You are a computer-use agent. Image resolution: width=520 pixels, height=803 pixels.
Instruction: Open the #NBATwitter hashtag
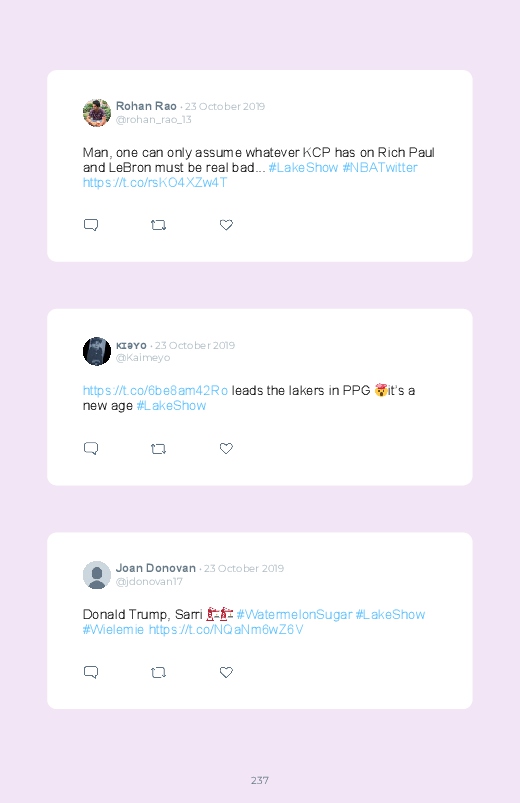pos(380,167)
